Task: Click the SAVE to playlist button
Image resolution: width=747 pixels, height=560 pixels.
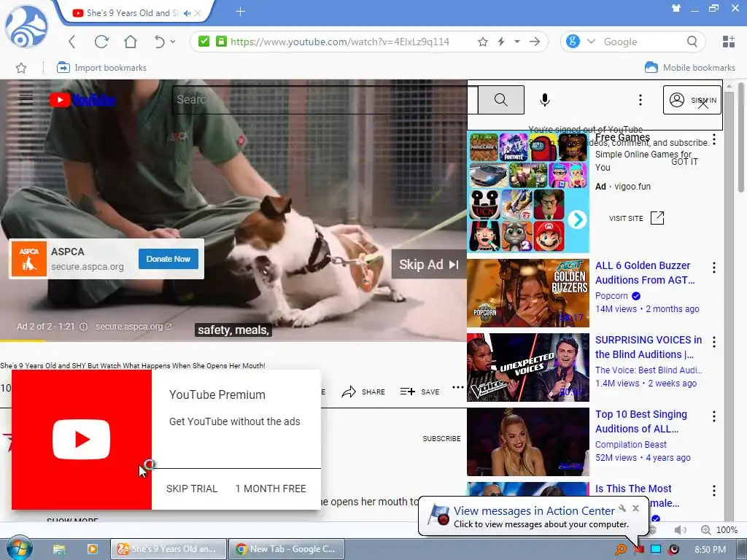Action: coord(419,392)
